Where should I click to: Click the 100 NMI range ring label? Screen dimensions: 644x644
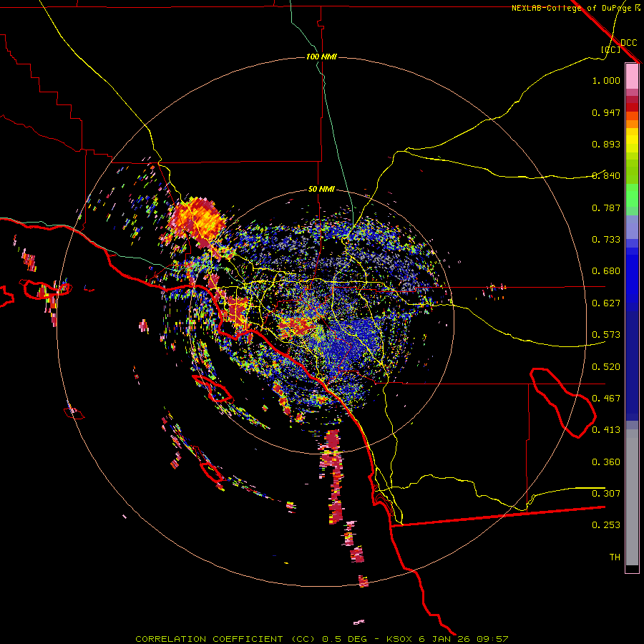[321, 57]
